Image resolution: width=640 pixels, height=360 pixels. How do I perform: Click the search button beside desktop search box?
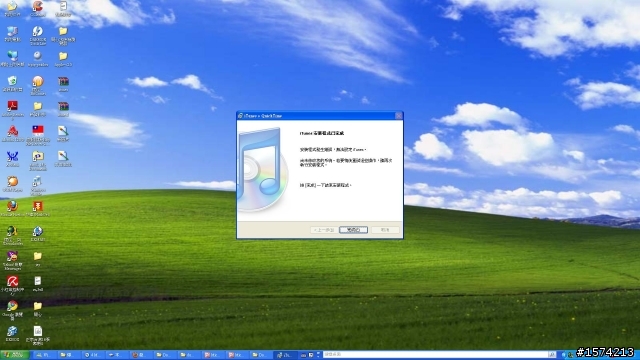point(551,355)
